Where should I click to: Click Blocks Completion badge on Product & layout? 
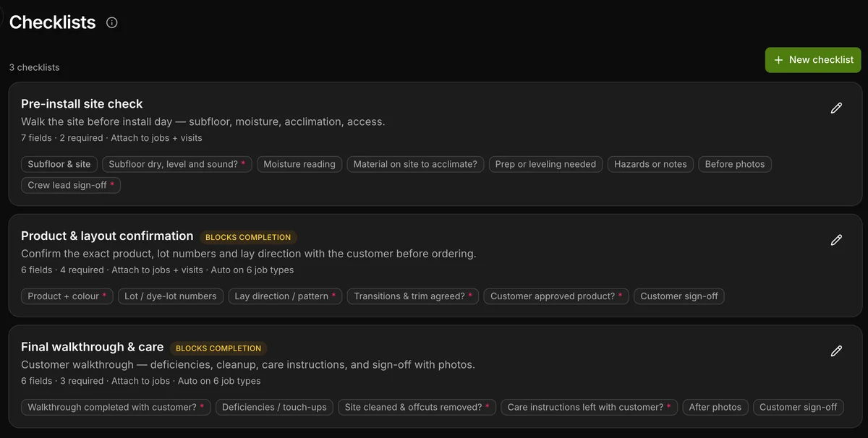click(x=248, y=237)
